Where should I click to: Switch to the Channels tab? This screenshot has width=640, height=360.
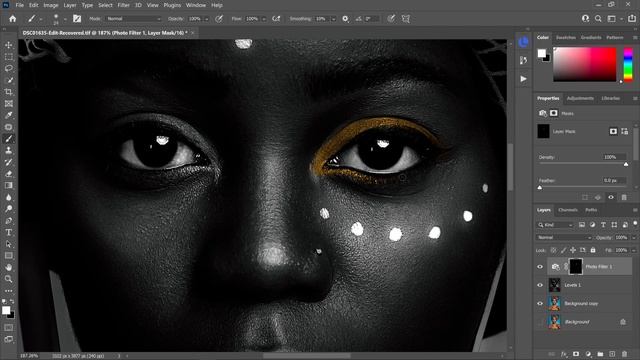click(x=568, y=210)
